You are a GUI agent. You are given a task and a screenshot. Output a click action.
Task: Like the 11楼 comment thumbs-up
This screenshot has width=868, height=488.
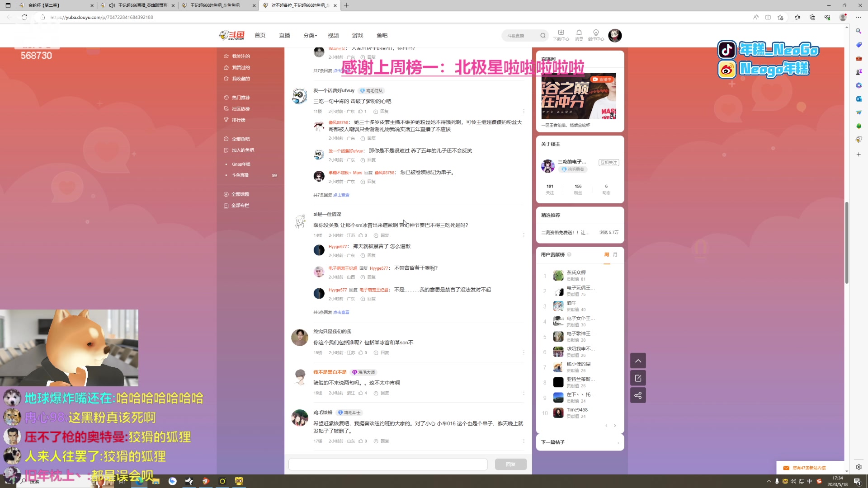pyautogui.click(x=360, y=111)
